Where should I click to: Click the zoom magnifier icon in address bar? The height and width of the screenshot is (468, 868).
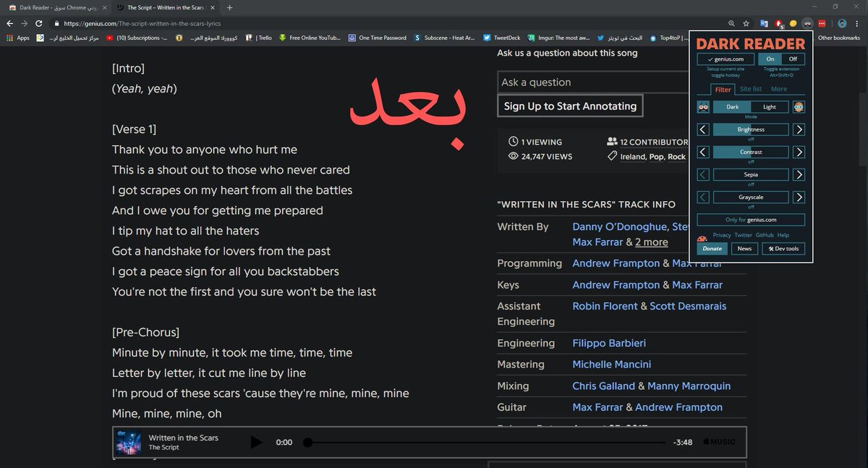pos(731,23)
